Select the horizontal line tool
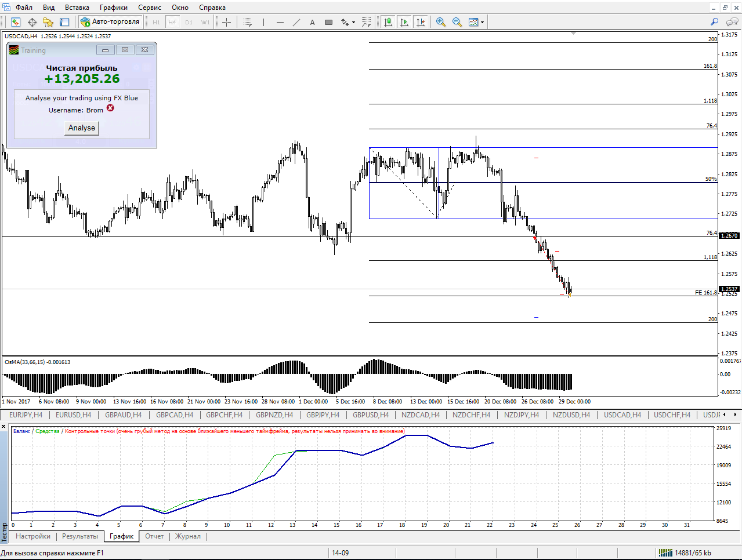Viewport: 742px width, 560px height. (x=280, y=22)
